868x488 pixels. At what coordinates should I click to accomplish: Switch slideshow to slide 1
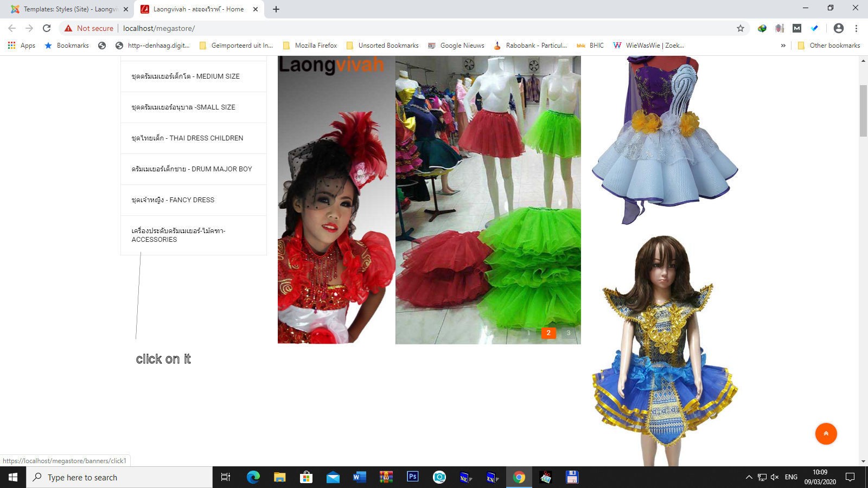point(528,333)
